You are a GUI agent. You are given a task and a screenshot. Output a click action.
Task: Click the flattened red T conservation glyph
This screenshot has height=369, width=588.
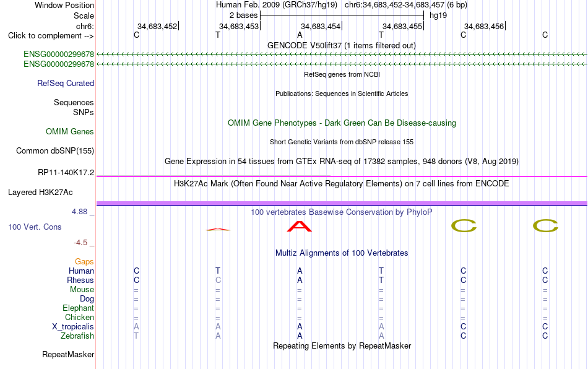218,230
